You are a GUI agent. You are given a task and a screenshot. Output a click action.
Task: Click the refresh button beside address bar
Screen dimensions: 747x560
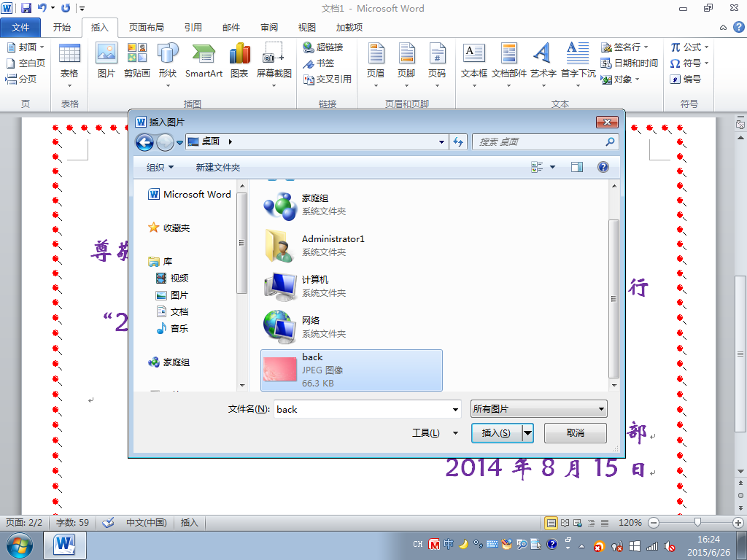[x=458, y=142]
